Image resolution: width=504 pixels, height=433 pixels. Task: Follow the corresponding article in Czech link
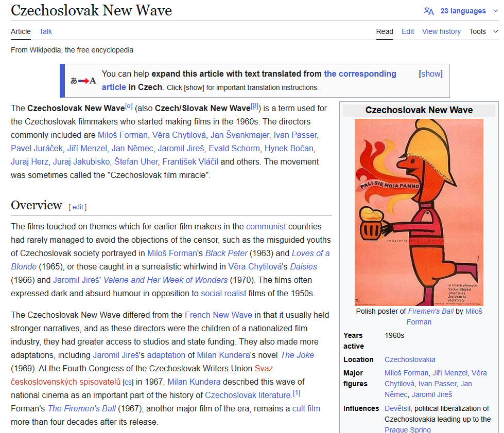click(x=360, y=74)
